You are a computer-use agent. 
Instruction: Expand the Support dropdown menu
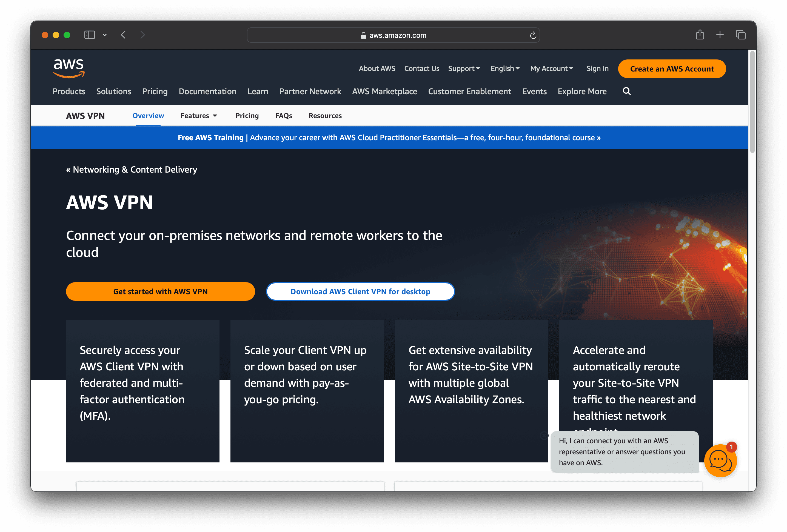point(464,68)
